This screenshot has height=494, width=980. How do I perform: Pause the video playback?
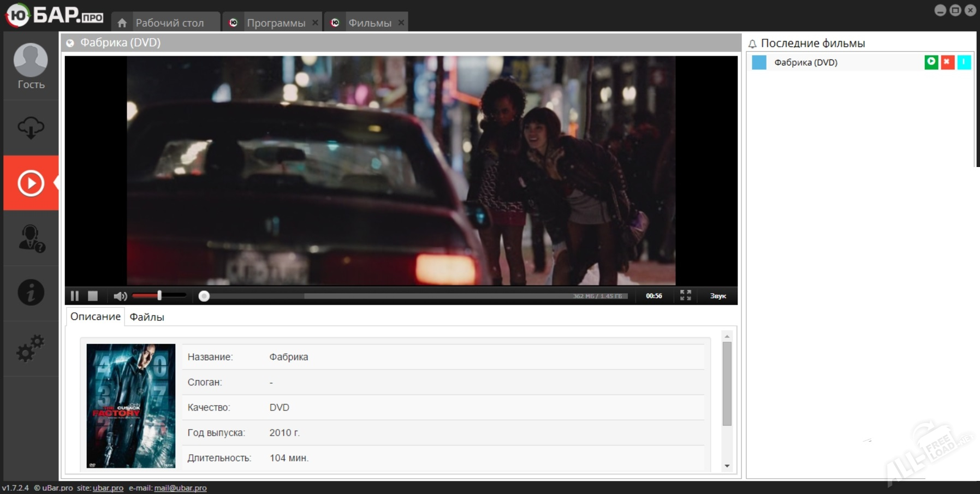pos(75,296)
